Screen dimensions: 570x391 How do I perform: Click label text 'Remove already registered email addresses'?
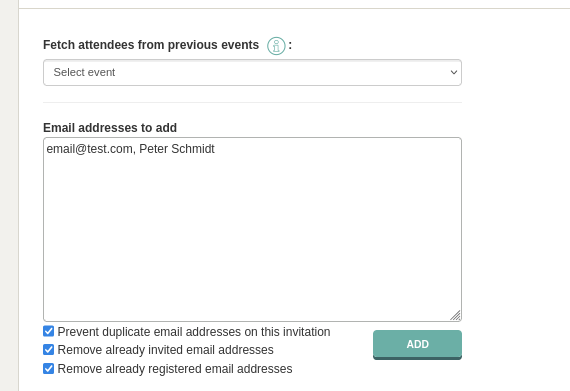click(x=175, y=369)
